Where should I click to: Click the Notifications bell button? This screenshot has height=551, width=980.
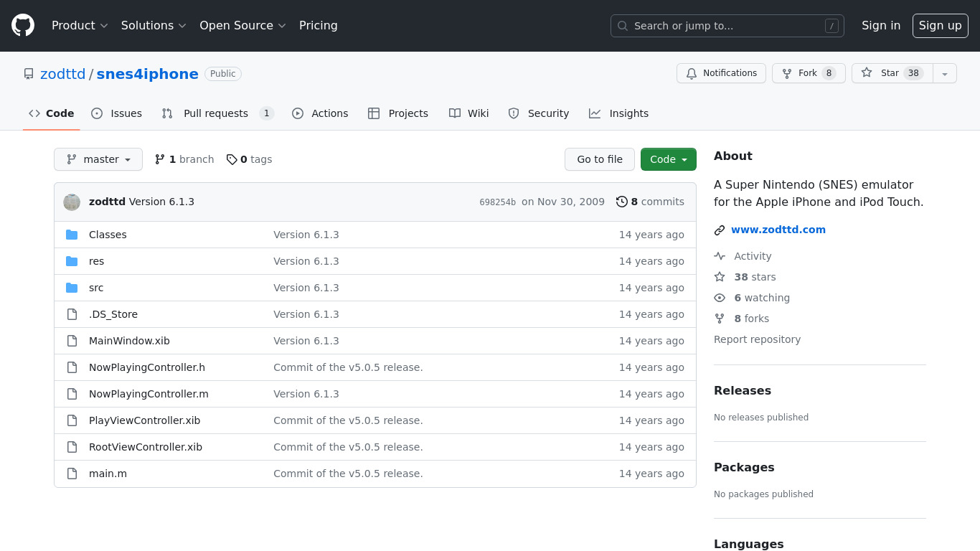721,73
